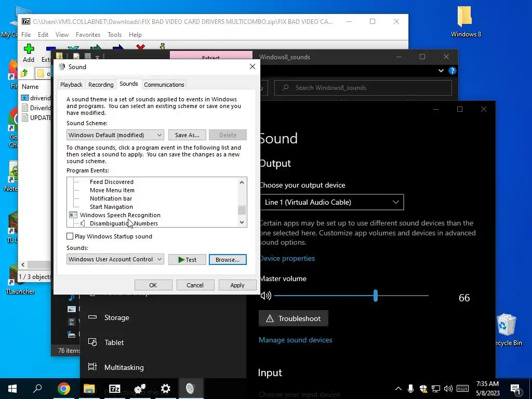Select Feed Discovered in Program Events
Image resolution: width=532 pixels, height=399 pixels.
click(x=112, y=182)
